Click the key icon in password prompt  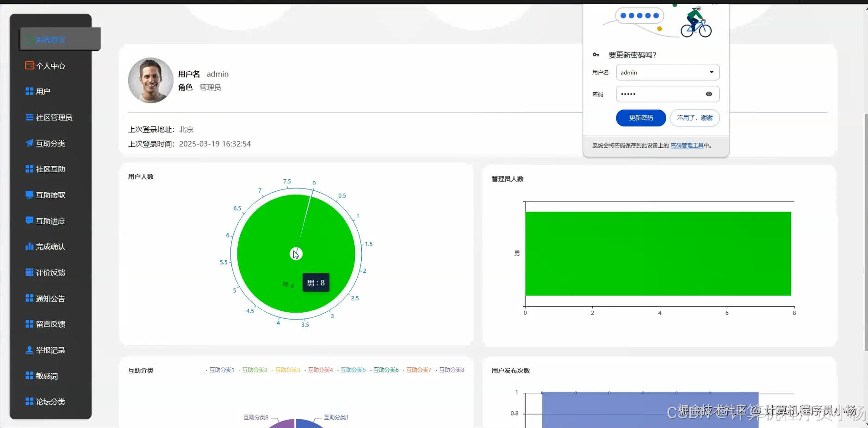596,55
